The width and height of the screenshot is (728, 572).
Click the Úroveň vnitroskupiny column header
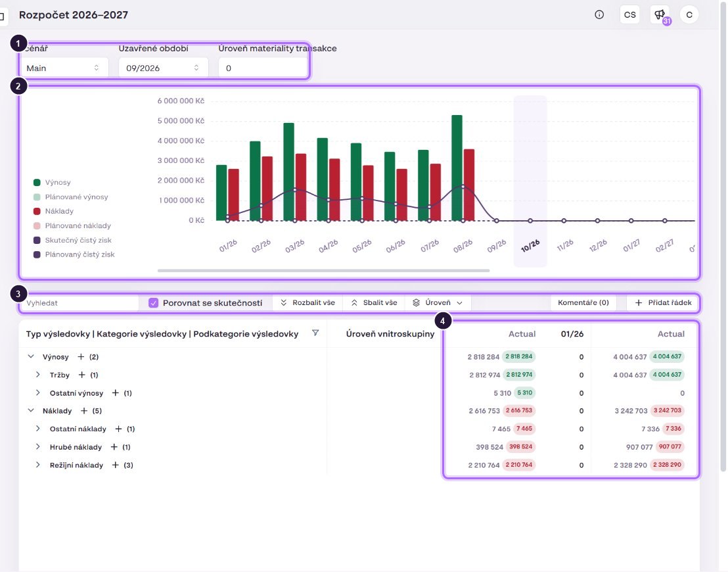click(390, 333)
